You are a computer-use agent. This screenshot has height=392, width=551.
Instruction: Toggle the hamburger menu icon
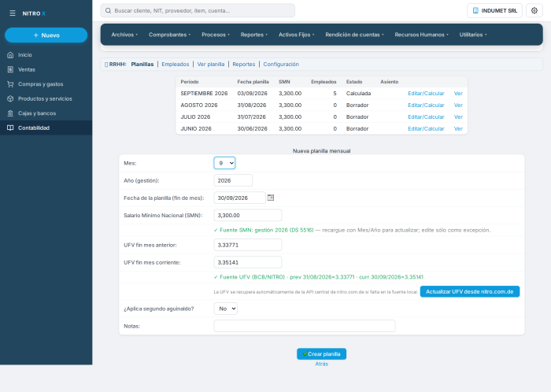pyautogui.click(x=13, y=13)
